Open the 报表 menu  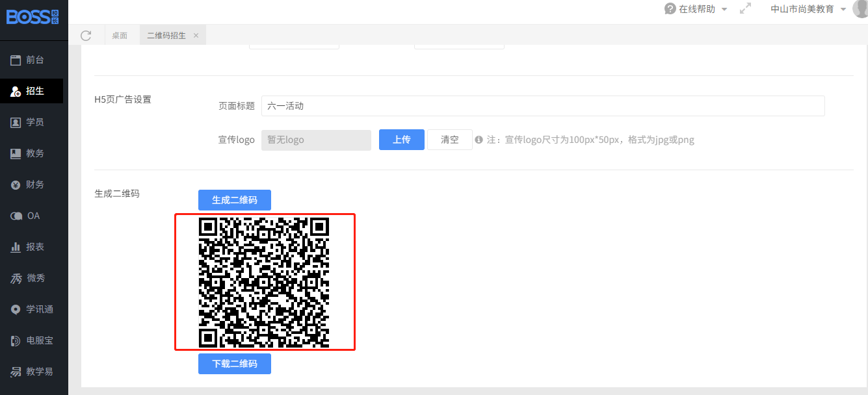pyautogui.click(x=34, y=247)
